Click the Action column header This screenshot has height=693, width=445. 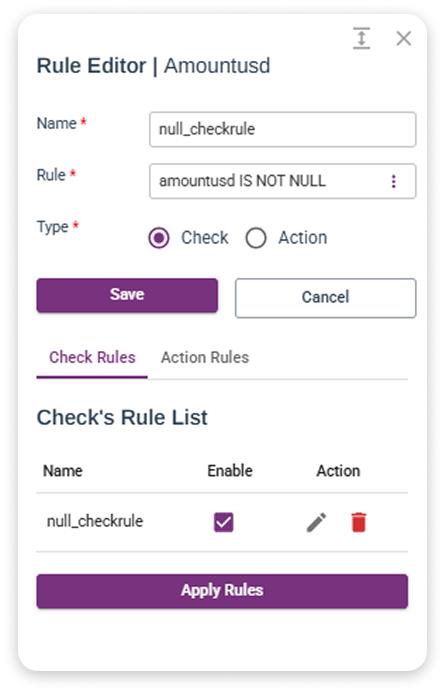click(338, 471)
